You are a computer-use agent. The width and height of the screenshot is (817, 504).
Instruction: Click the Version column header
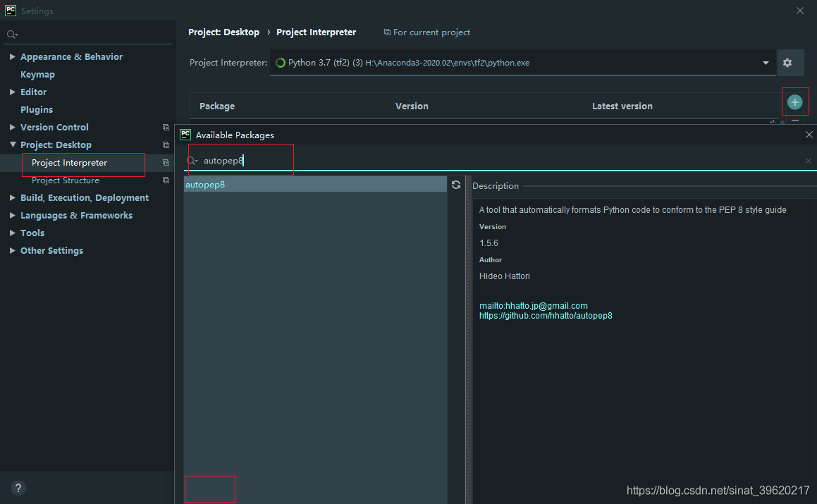(x=412, y=106)
